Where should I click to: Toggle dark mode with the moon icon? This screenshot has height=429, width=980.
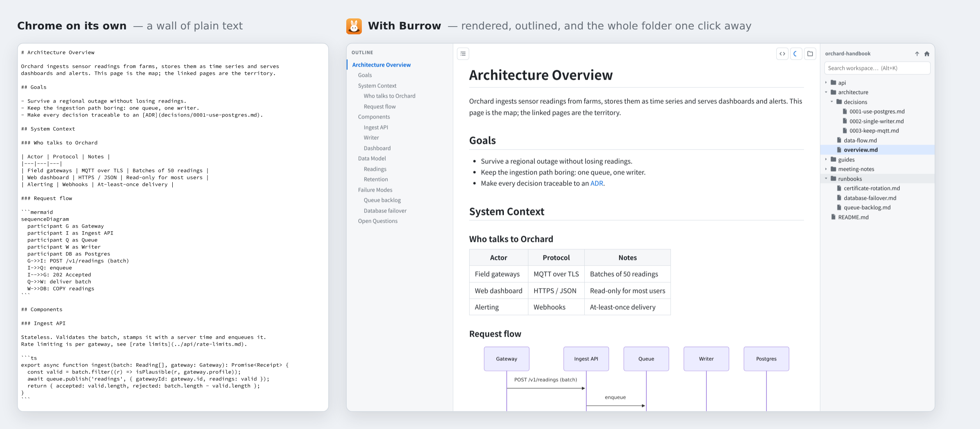(x=796, y=54)
